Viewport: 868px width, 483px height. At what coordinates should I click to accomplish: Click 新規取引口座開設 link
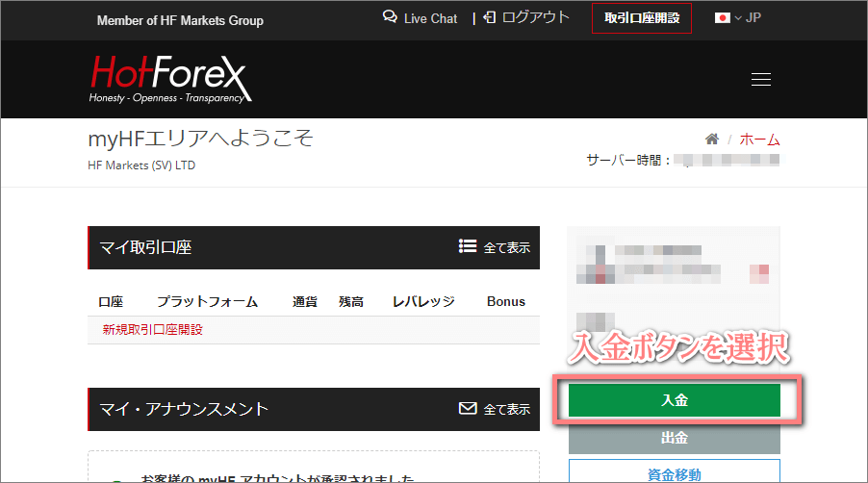click(152, 330)
